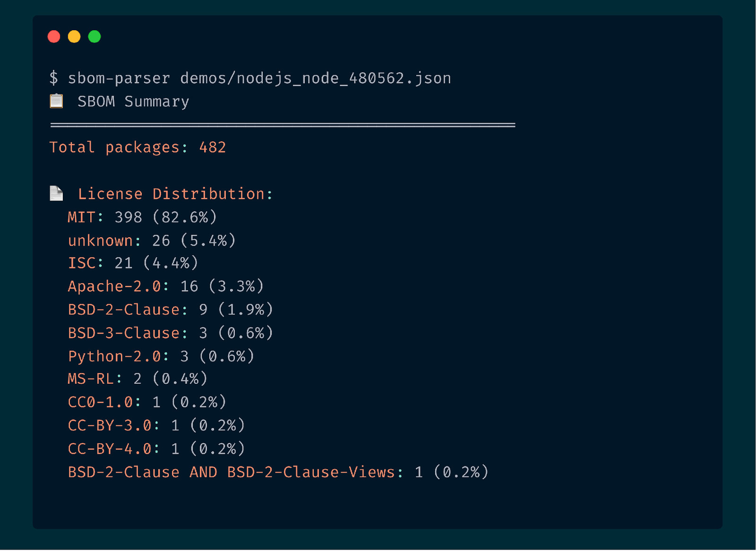Image resolution: width=756 pixels, height=551 pixels.
Task: Click the Apache-2.0 license entry
Action: click(165, 286)
